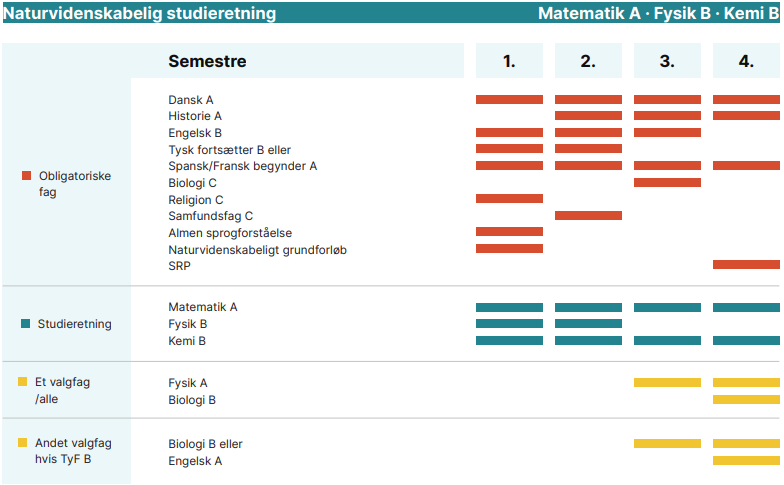The width and height of the screenshot is (784, 485).
Task: Click the Naturvidenskabelig studieretning title
Action: (x=140, y=13)
